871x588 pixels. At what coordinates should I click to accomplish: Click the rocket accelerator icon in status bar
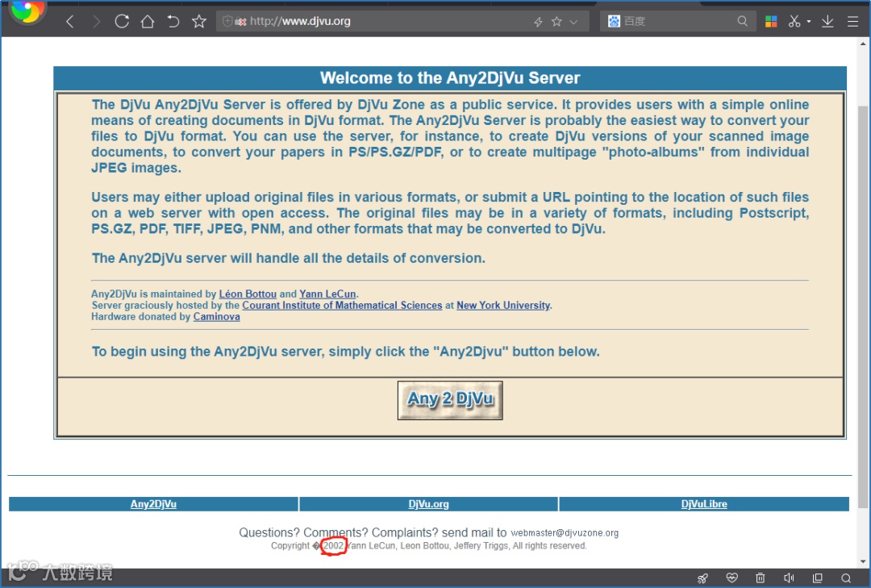(x=702, y=578)
